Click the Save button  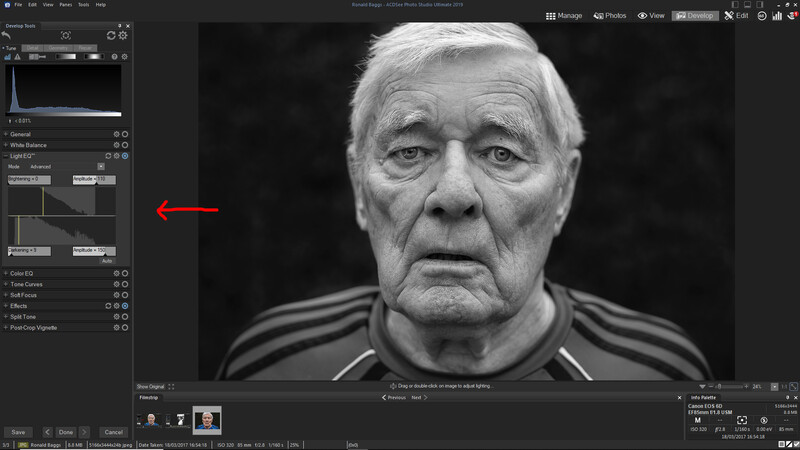[18, 432]
